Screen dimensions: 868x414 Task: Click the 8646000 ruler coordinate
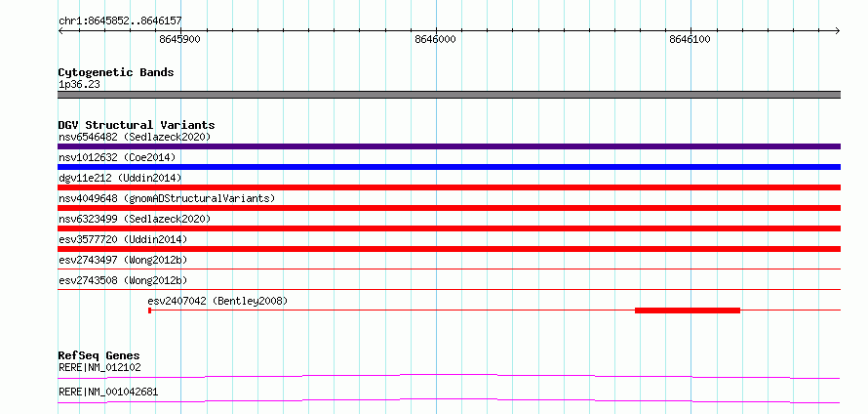(435, 40)
